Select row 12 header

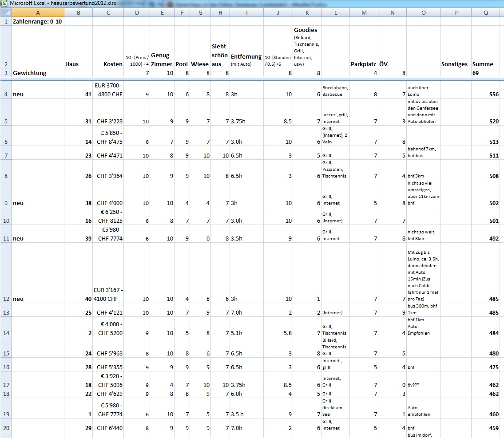(6, 272)
